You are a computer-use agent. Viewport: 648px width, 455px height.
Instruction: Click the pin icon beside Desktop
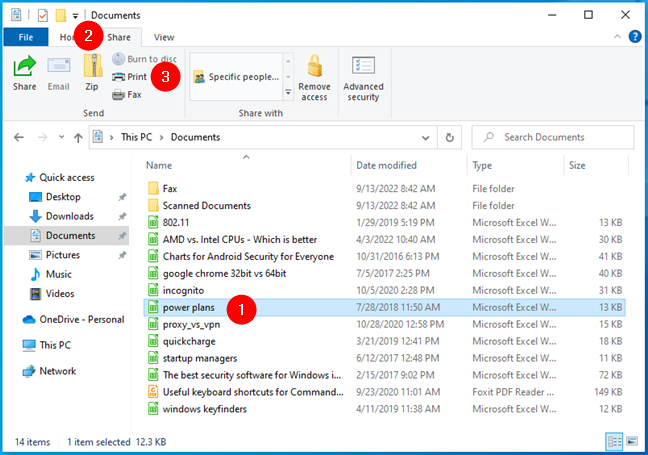click(x=122, y=197)
